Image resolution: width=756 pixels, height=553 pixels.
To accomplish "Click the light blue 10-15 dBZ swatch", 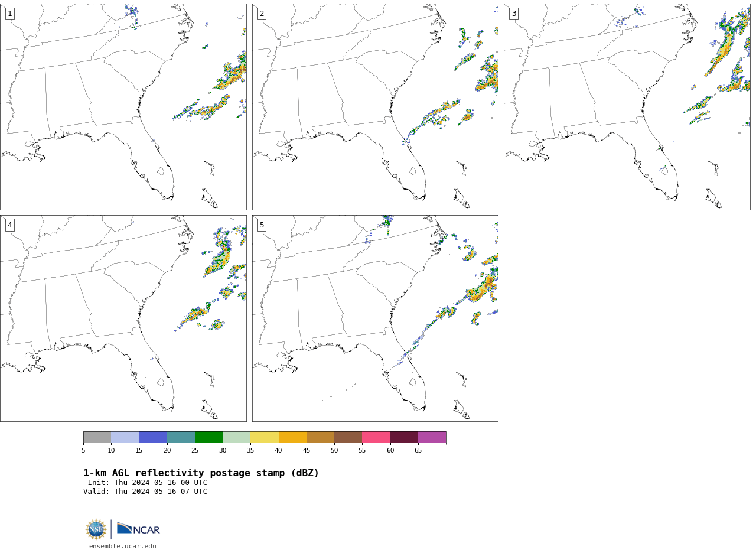I will tap(125, 437).
